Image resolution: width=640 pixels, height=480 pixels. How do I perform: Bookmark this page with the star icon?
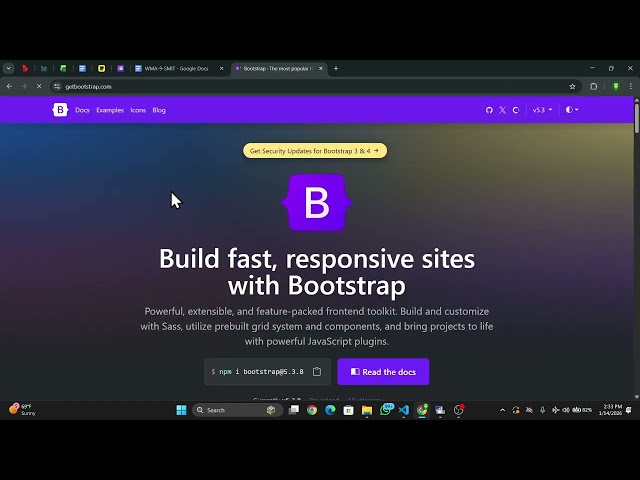(572, 87)
